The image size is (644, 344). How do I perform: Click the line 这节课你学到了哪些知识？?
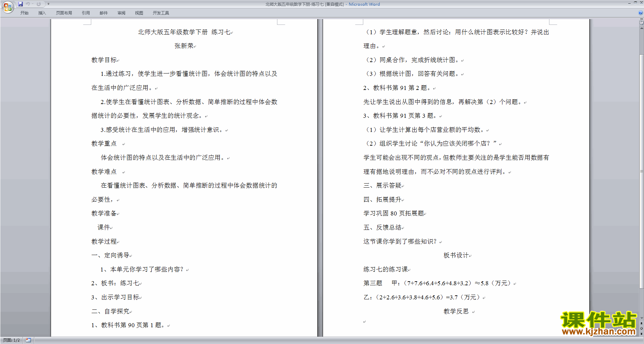pos(400,242)
